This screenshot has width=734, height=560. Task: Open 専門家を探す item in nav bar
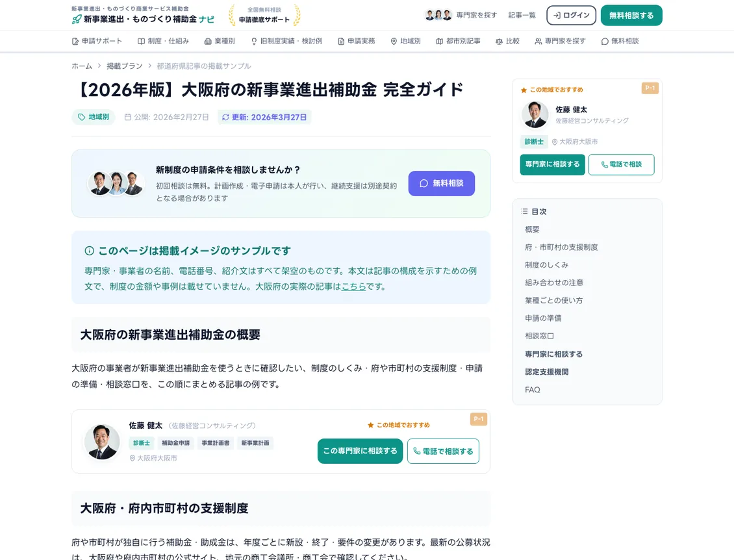[560, 41]
